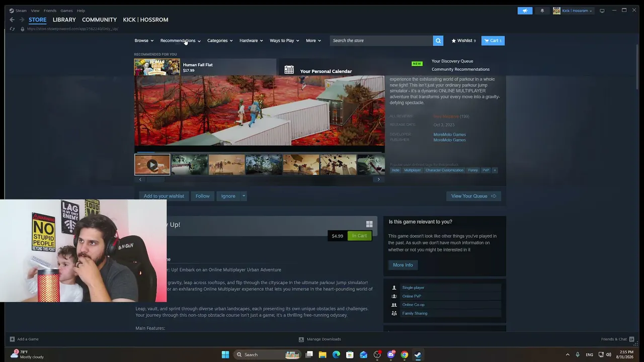Expand the More dropdown in store nav
This screenshot has height=362, width=644.
[x=313, y=41]
